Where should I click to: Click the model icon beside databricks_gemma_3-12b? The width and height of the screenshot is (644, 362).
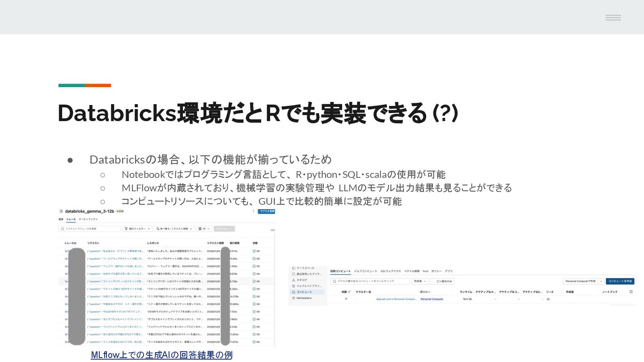(61, 210)
